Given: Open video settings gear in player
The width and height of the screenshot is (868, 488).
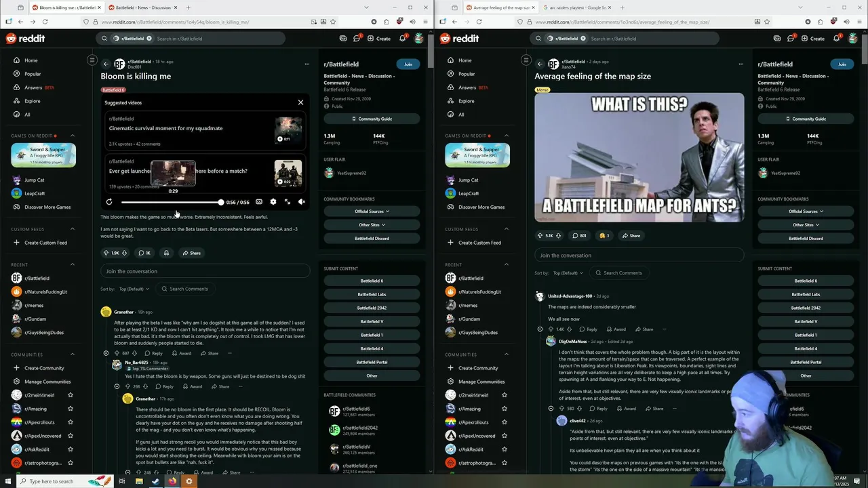Looking at the screenshot, I should point(273,202).
